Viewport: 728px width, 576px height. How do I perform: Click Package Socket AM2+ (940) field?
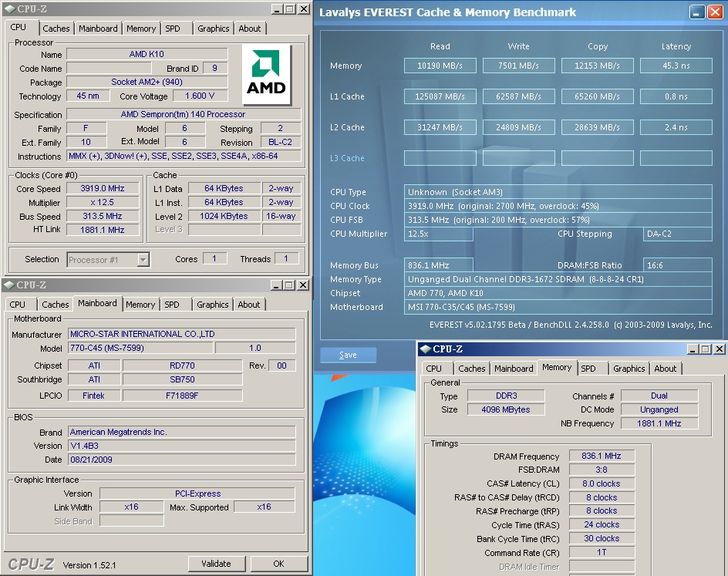147,83
